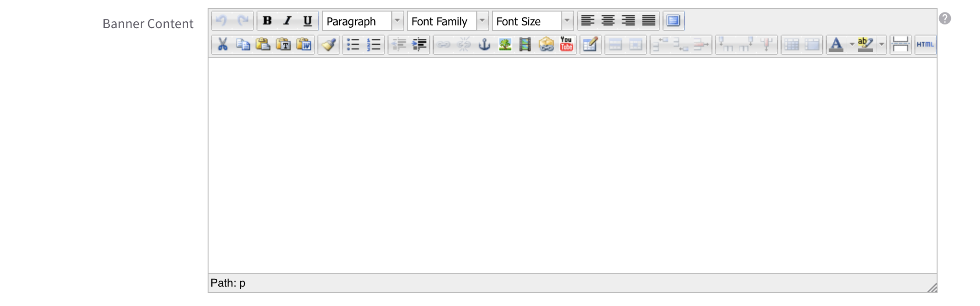
Task: Click the Insert Image tree icon
Action: [505, 45]
